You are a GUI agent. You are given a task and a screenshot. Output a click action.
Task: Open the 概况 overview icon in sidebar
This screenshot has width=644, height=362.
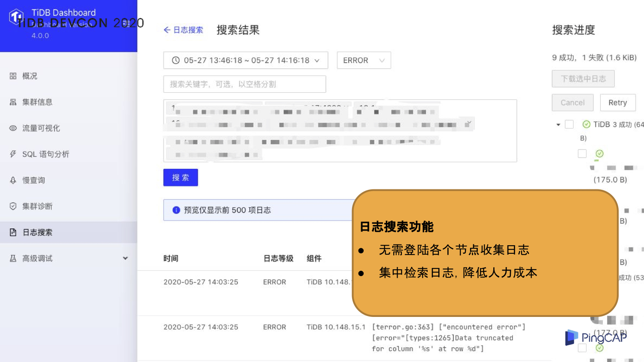pos(13,76)
